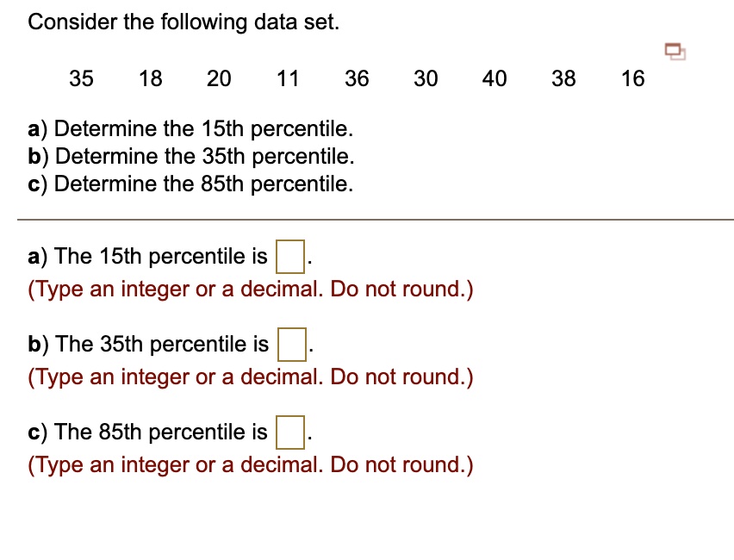Viewport: 734px width, 560px height.
Task: Click the question part c) text
Action: pos(190,184)
